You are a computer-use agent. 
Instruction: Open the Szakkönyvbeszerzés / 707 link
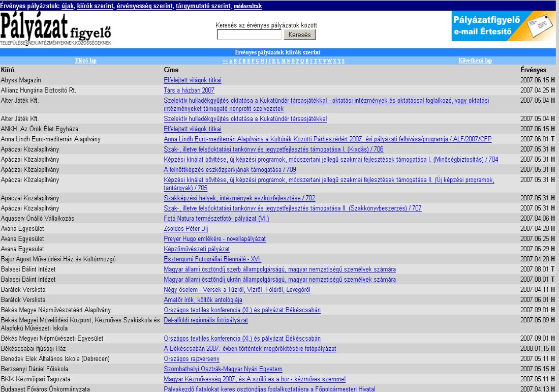[293, 208]
